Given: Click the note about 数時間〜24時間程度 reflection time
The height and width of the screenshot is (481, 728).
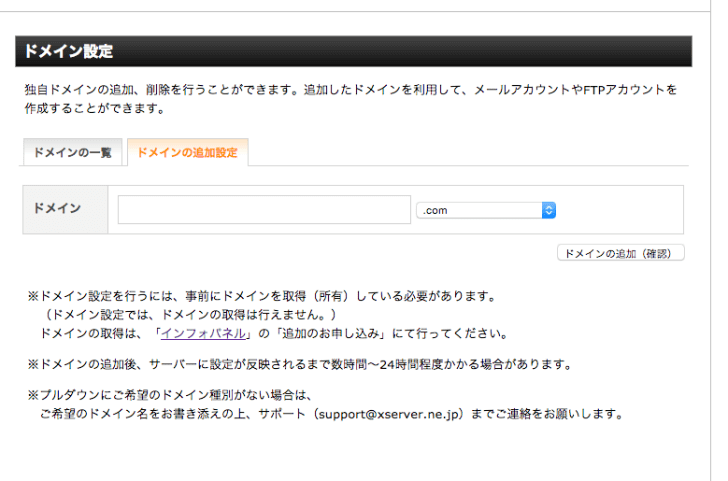Looking at the screenshot, I should coord(300,364).
